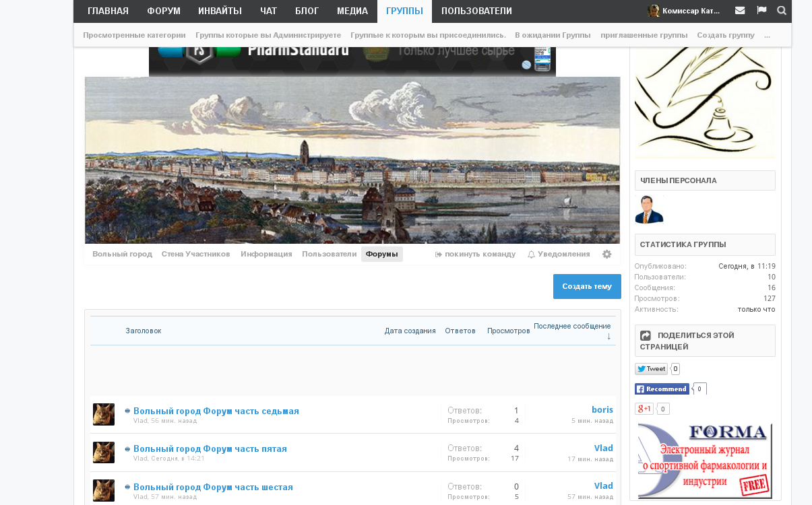Open the МЕДИА menu item

[x=352, y=11]
